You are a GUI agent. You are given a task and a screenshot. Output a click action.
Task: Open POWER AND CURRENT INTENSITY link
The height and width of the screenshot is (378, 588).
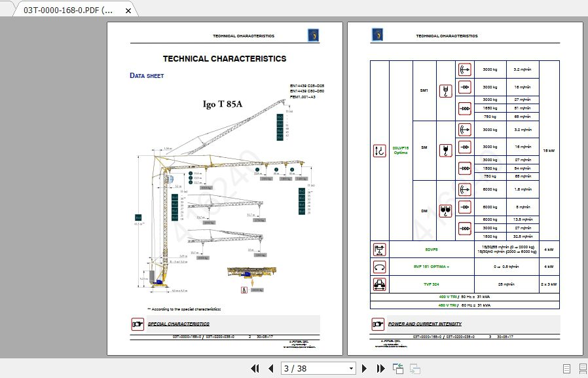(425, 324)
